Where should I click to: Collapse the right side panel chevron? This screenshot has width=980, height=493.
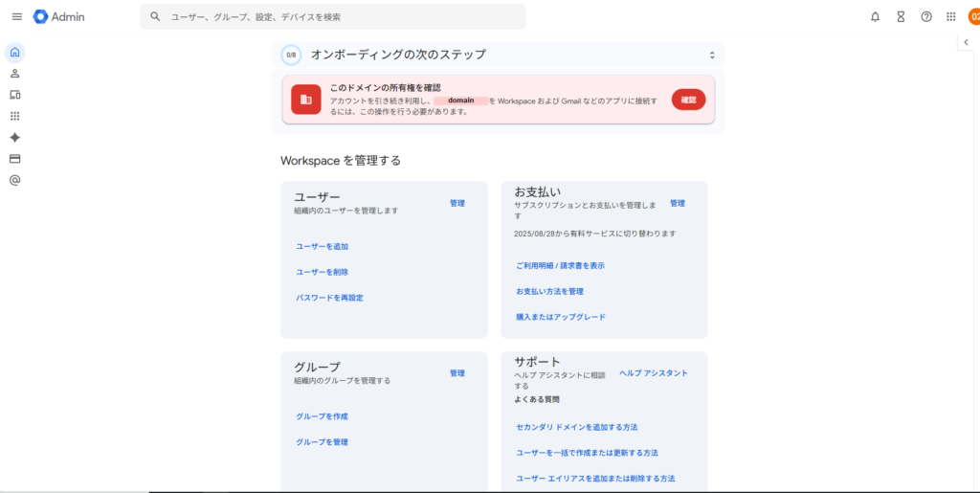coord(966,43)
